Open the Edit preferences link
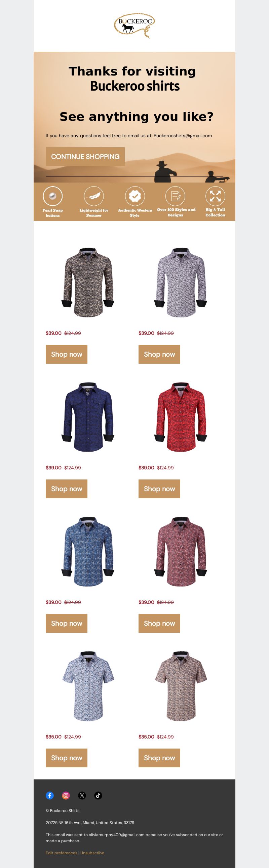This screenshot has width=269, height=868. click(62, 853)
